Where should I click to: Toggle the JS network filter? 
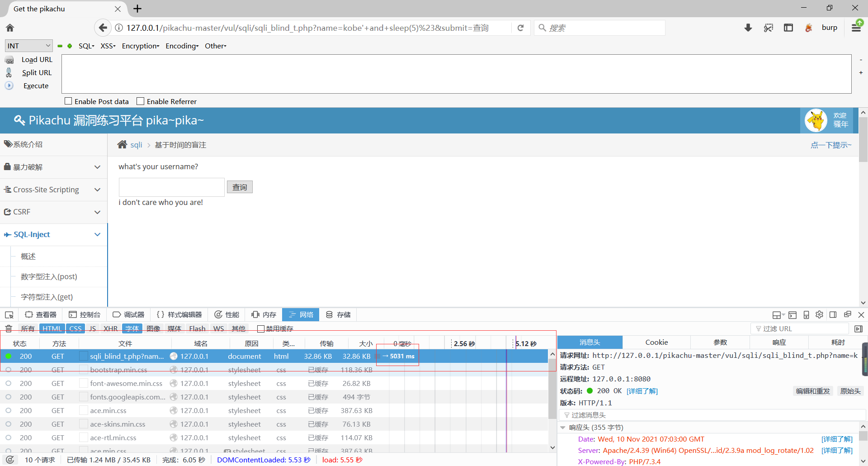pos(93,328)
